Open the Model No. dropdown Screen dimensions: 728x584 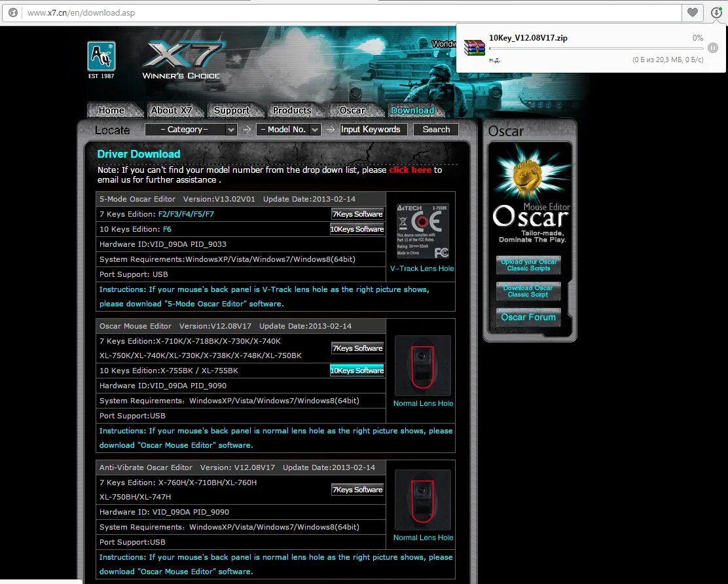288,130
